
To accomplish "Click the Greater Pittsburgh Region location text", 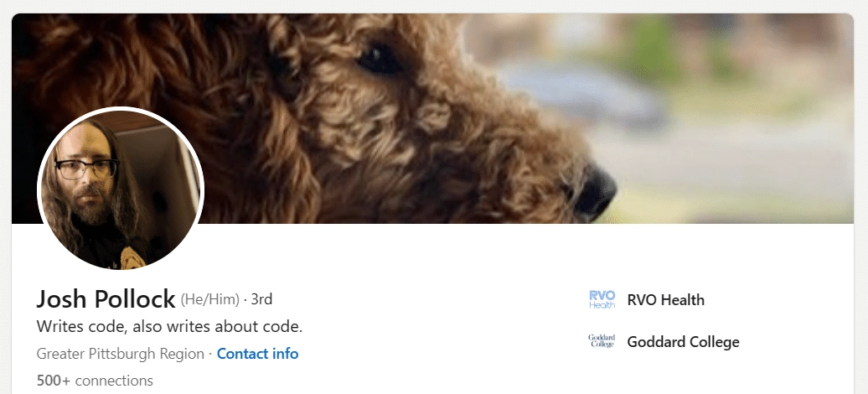I will click(x=120, y=354).
